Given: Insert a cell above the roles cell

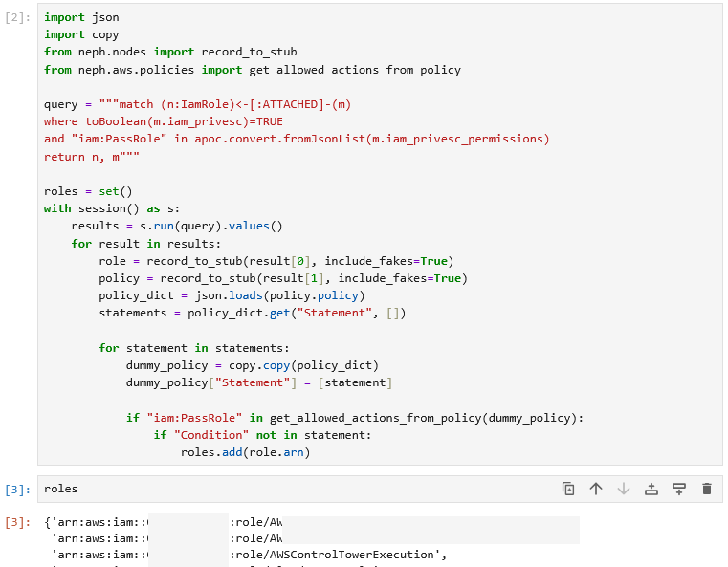Looking at the screenshot, I should click(651, 489).
